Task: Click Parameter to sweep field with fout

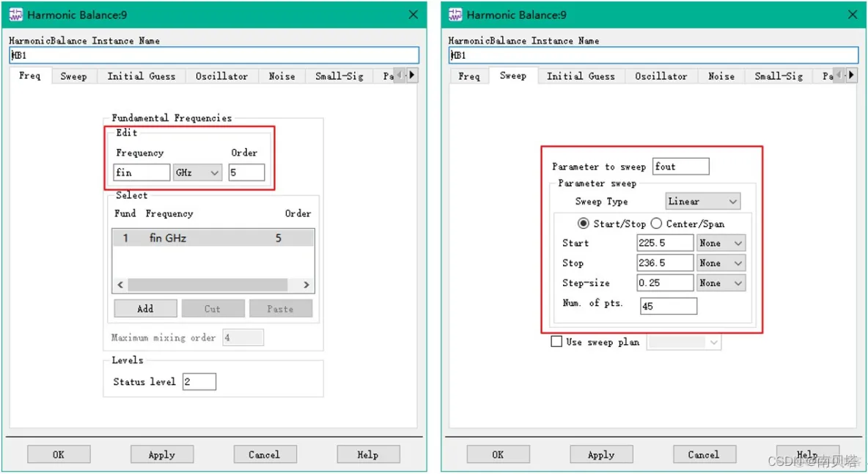Action: pyautogui.click(x=681, y=167)
